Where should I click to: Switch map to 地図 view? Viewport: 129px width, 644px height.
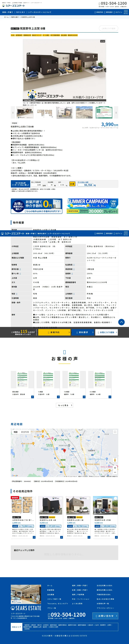click(15, 432)
